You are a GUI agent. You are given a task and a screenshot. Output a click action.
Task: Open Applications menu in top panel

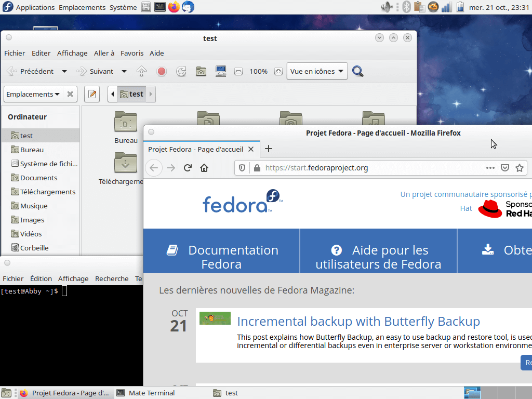35,7
